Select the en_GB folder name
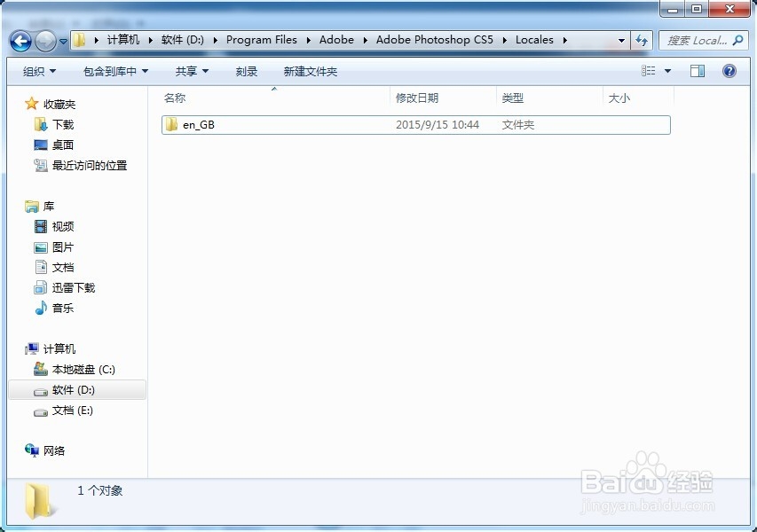This screenshot has height=532, width=757. tap(199, 125)
